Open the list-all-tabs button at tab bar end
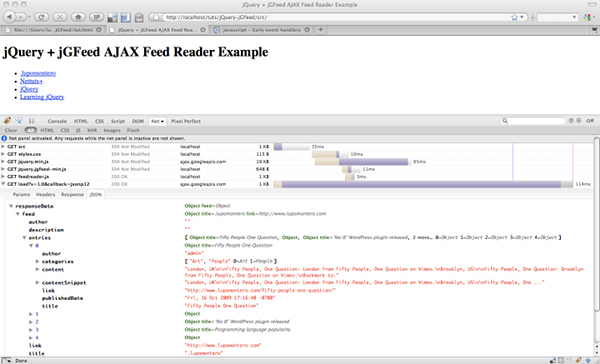600x364 pixels. click(x=594, y=29)
